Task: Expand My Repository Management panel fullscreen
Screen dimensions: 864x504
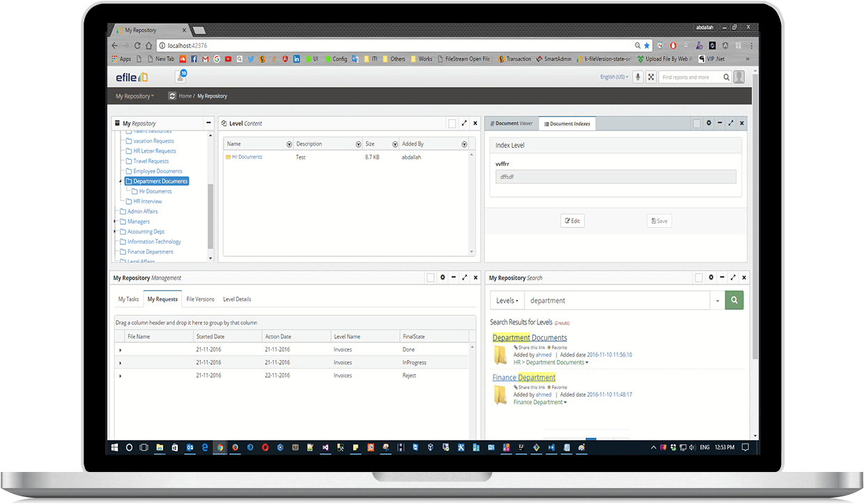Action: pos(464,277)
